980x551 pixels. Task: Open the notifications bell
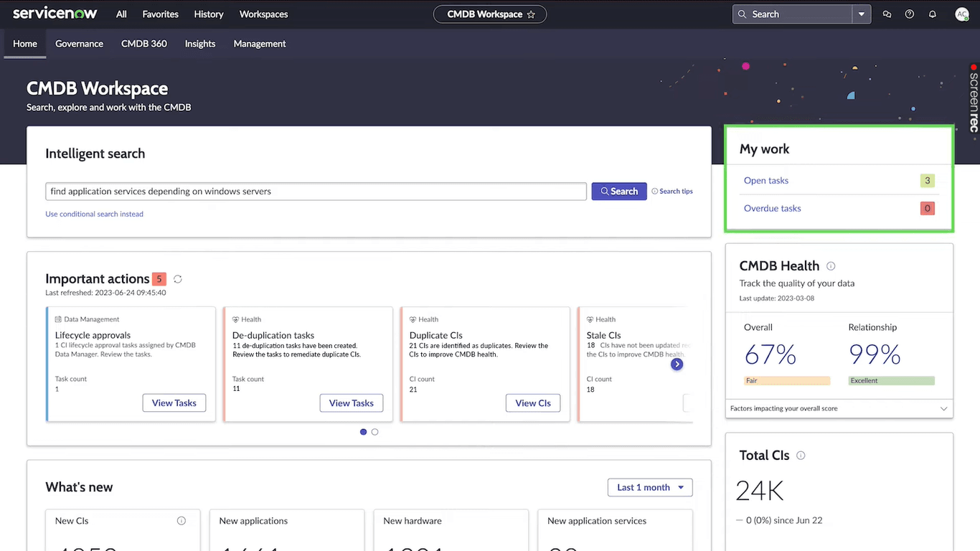pyautogui.click(x=933, y=14)
